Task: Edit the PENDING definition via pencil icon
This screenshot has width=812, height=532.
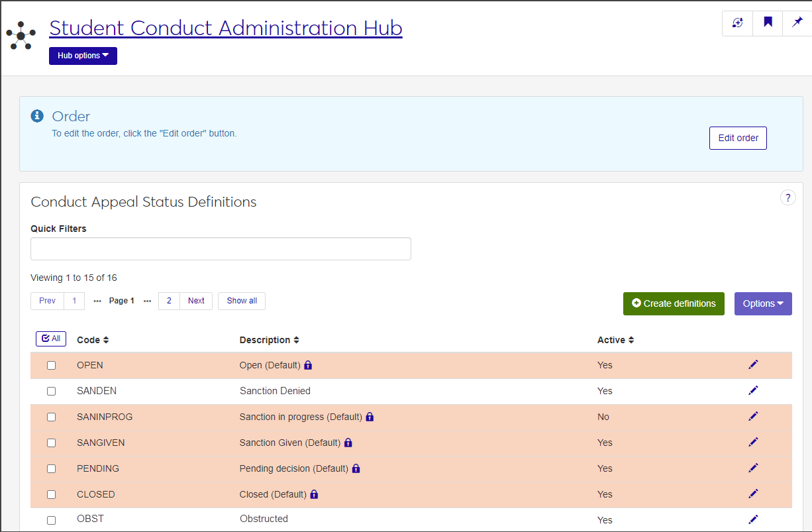Action: pos(753,468)
